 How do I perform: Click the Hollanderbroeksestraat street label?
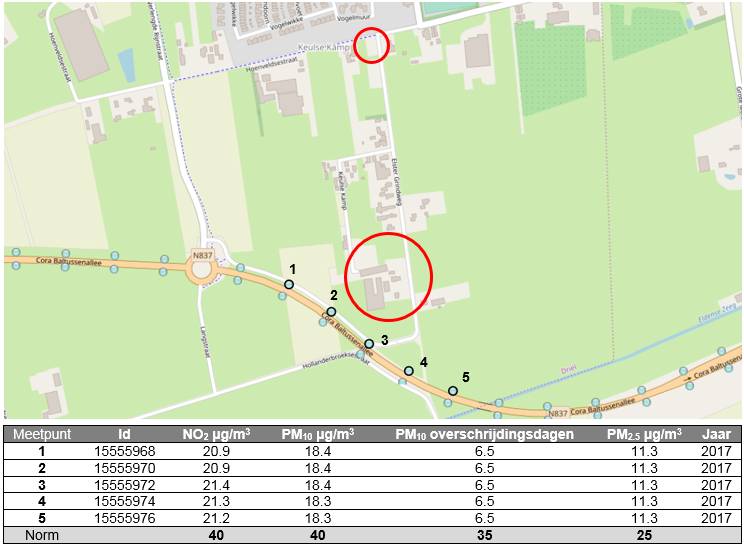click(336, 361)
